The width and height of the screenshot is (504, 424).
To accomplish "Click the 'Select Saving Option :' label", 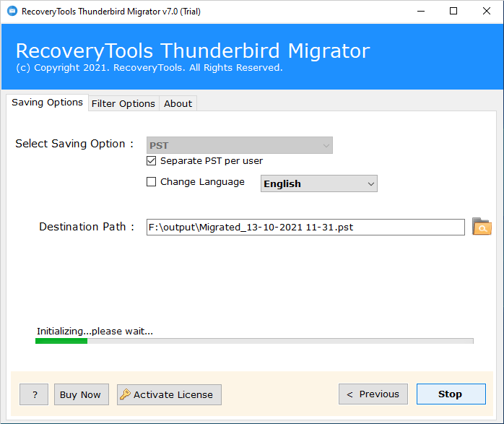I will 74,144.
